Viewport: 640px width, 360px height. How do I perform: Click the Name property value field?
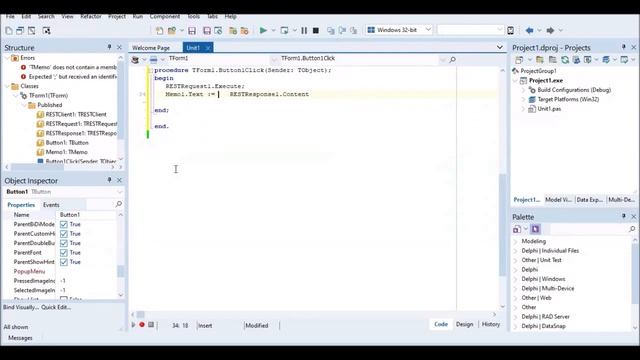point(87,215)
